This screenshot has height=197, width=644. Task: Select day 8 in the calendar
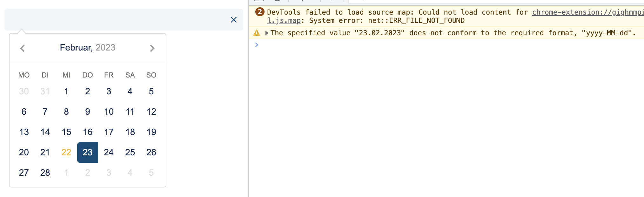[x=66, y=112]
